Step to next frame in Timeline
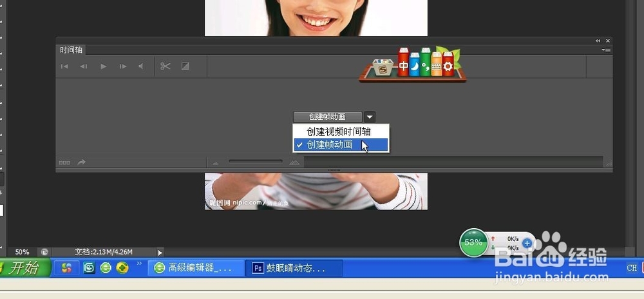The height and width of the screenshot is (299, 644). coord(123,66)
